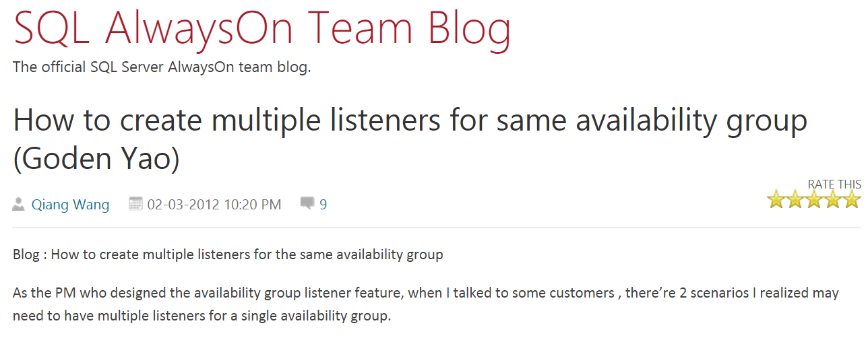Click the line starting with "Blog :"
The image size is (868, 340).
pos(228,254)
